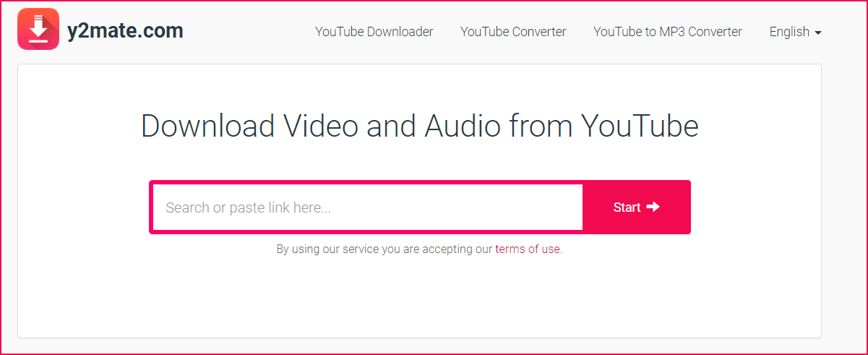
Task: Focus the 'Search or paste link here' field
Action: (x=368, y=208)
